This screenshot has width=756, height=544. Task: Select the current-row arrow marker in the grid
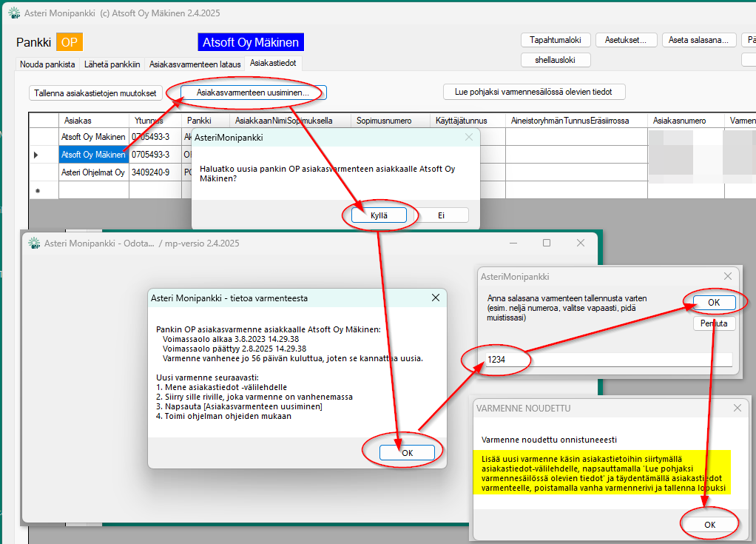(36, 155)
